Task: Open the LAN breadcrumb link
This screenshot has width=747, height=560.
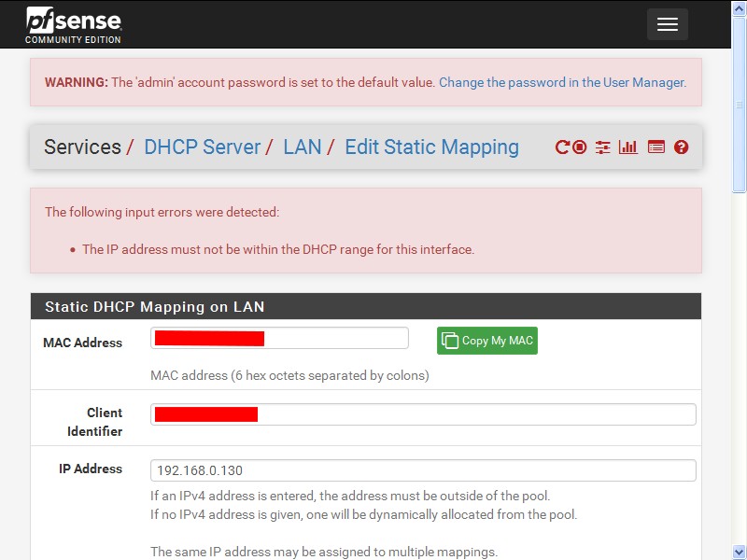Action: [302, 147]
